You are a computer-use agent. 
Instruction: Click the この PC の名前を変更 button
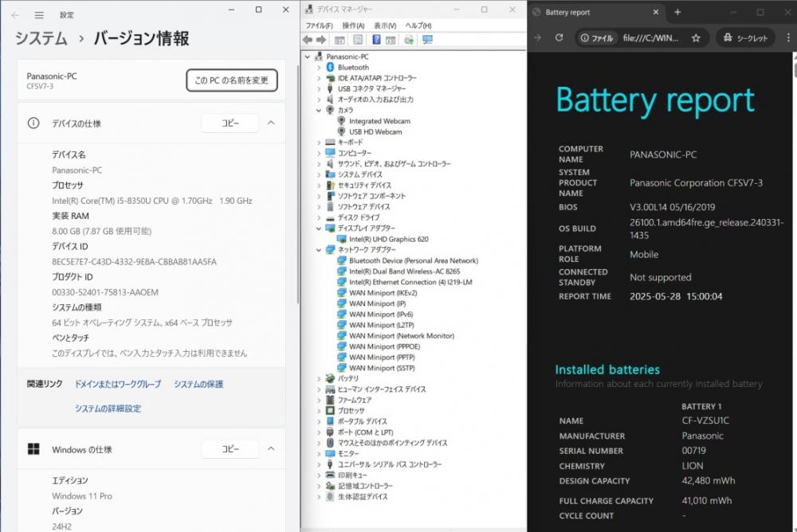pos(232,80)
